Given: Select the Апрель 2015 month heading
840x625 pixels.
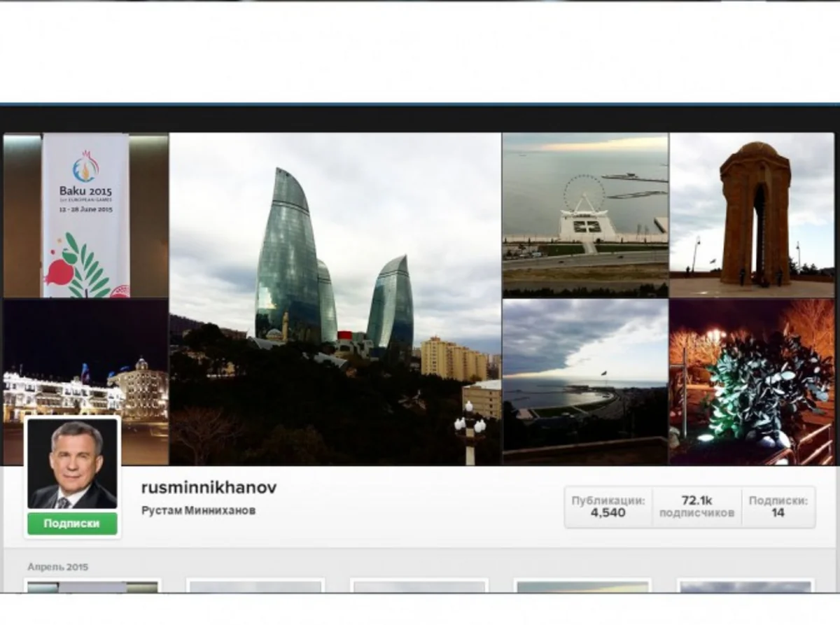Looking at the screenshot, I should 58,567.
